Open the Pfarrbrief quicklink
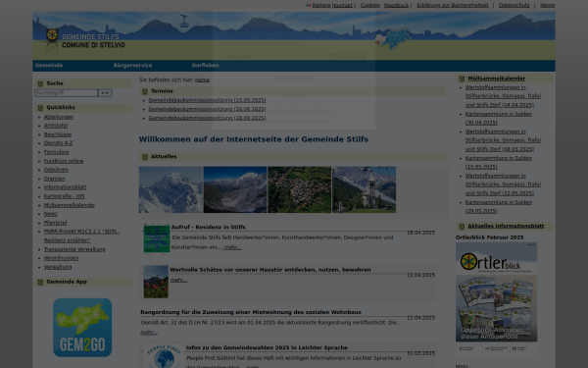 [x=55, y=223]
